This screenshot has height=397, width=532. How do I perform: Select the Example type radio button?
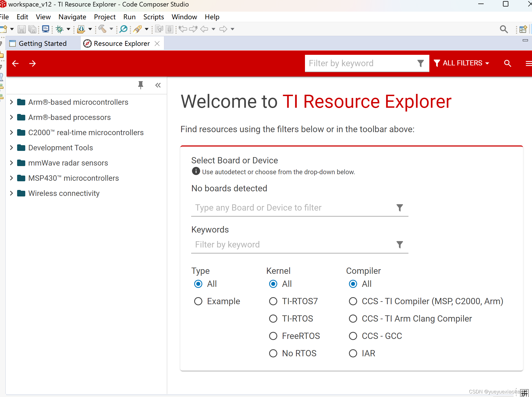click(198, 301)
